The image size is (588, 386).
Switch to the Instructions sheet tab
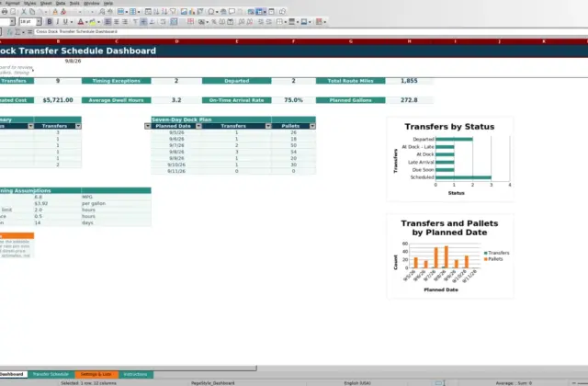pyautogui.click(x=135, y=374)
